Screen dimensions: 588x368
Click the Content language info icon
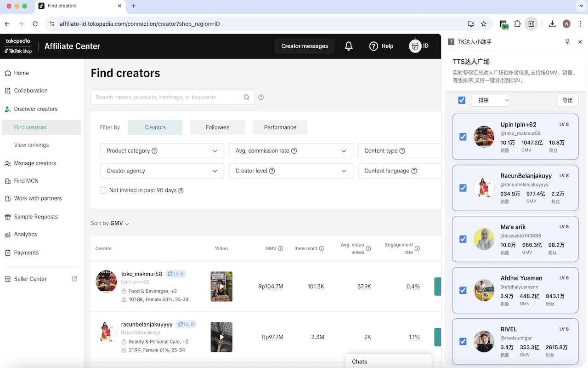(x=414, y=171)
